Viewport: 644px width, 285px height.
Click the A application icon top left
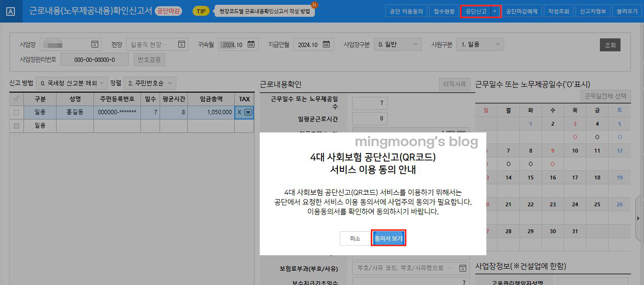click(11, 11)
